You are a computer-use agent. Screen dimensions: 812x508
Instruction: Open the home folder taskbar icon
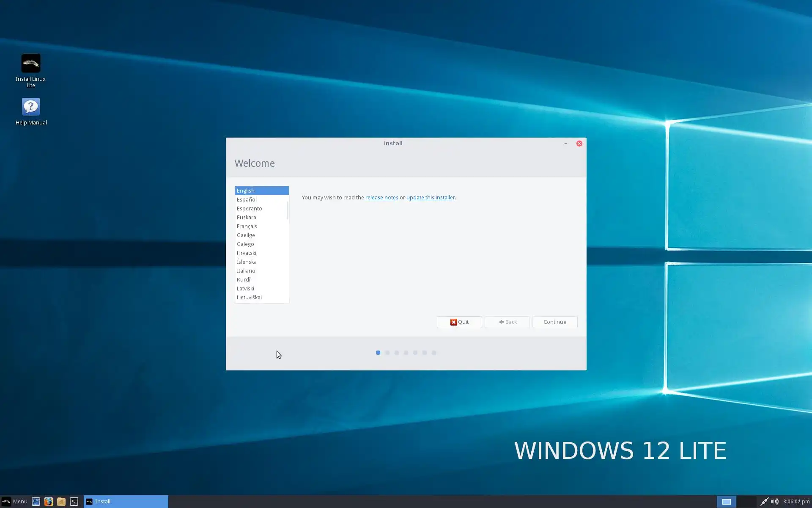61,502
